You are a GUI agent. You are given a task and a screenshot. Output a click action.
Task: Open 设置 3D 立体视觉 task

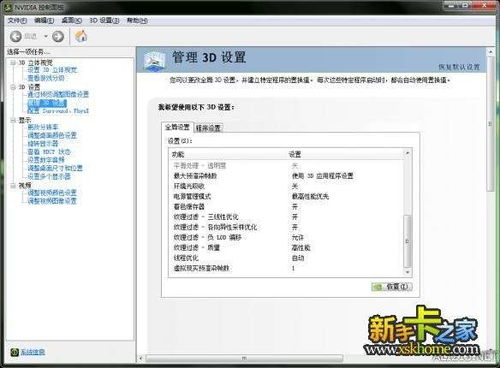pos(52,70)
